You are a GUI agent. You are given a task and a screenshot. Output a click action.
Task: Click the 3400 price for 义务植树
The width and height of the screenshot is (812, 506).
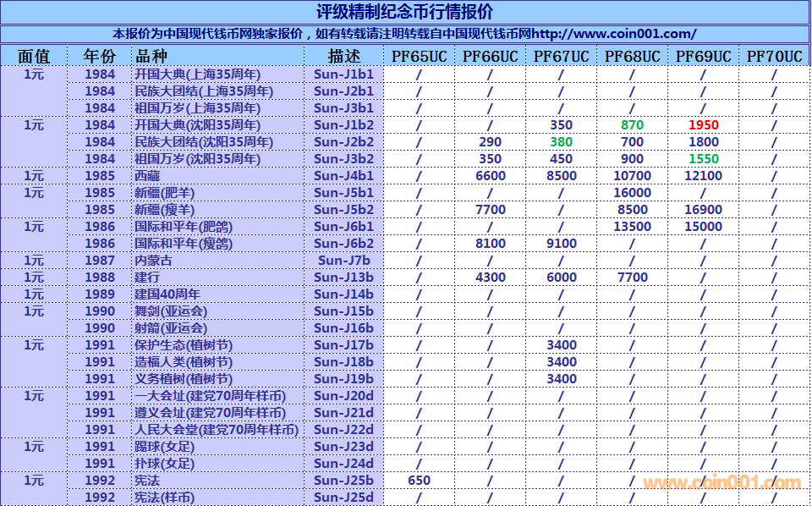tap(561, 379)
